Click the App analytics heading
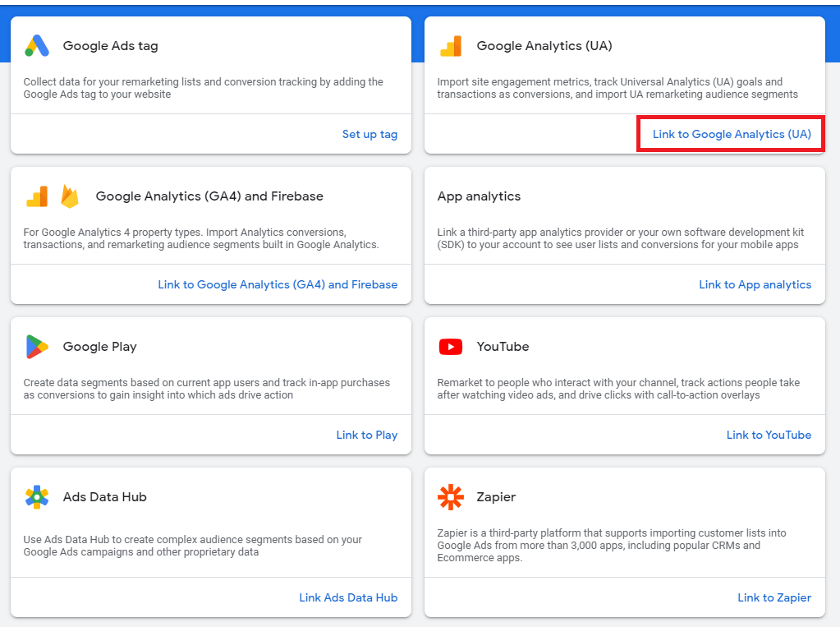 (479, 196)
